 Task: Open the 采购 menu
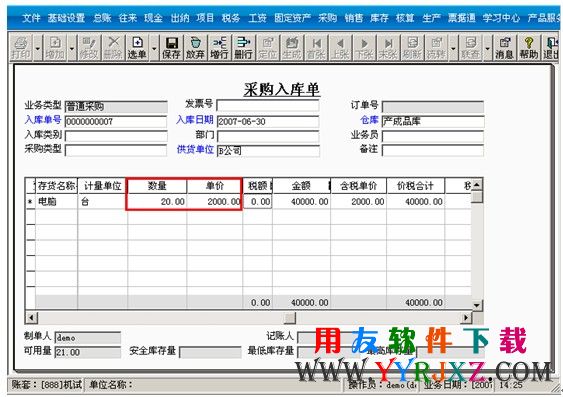(327, 18)
